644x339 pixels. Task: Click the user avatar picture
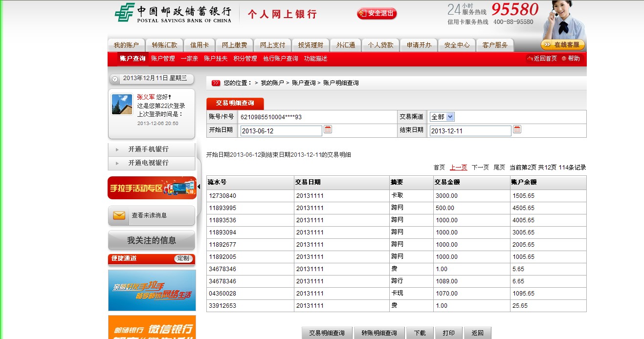122,104
